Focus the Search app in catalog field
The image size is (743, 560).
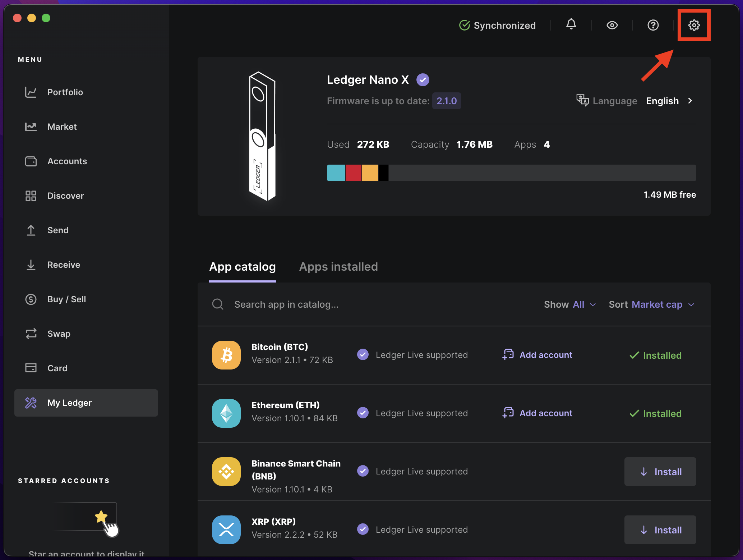point(286,304)
